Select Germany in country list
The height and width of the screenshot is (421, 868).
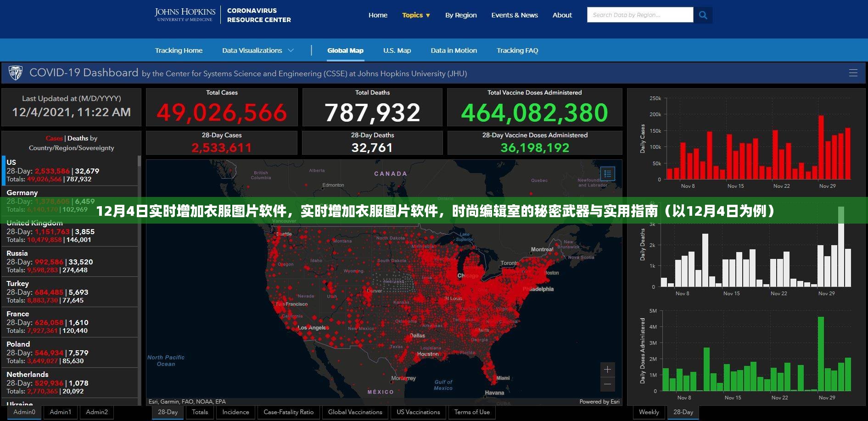pyautogui.click(x=70, y=201)
